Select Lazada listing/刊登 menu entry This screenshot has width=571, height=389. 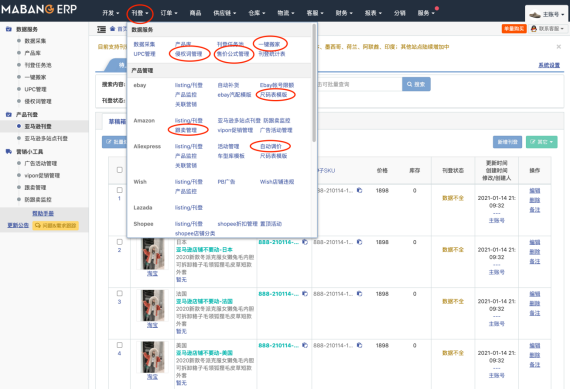coord(189,208)
